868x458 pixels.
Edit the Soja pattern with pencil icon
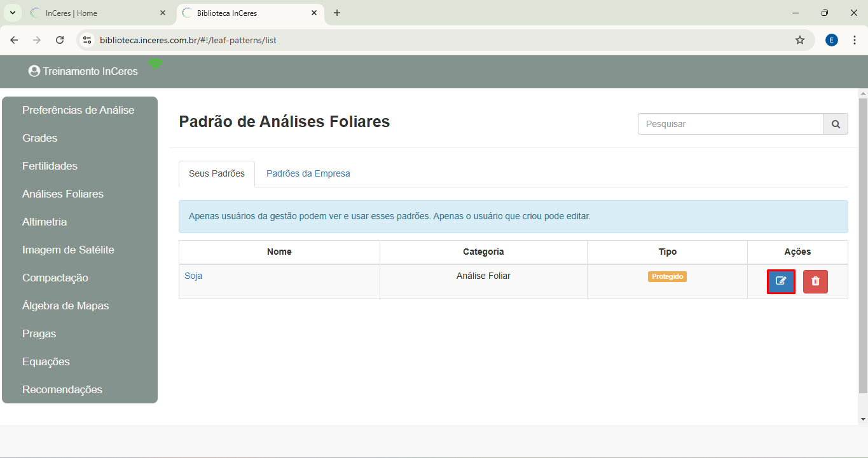click(781, 281)
